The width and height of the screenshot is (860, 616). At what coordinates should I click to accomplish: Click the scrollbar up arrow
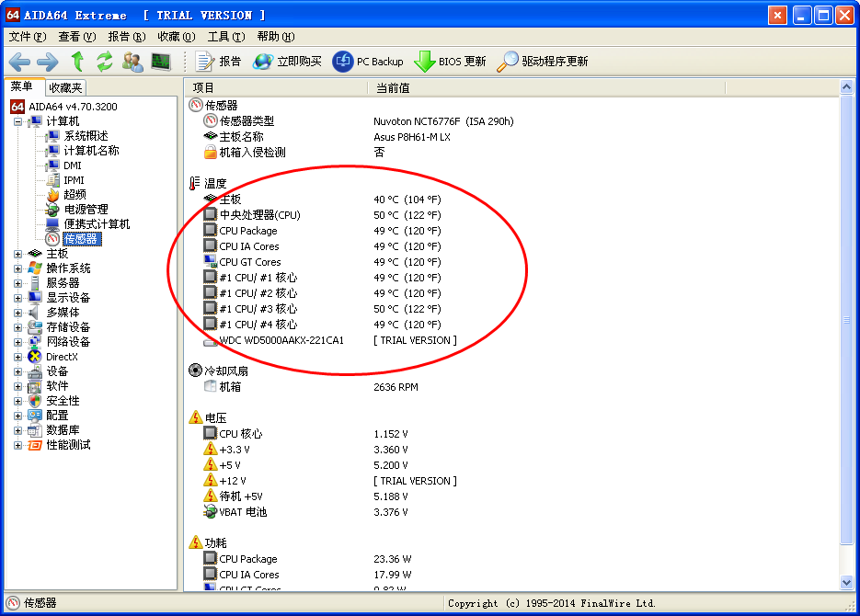click(x=846, y=87)
